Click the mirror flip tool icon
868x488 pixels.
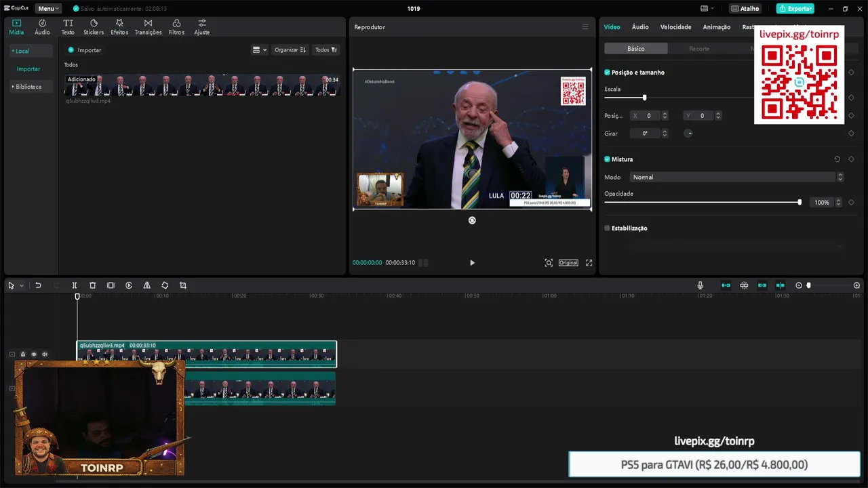146,285
